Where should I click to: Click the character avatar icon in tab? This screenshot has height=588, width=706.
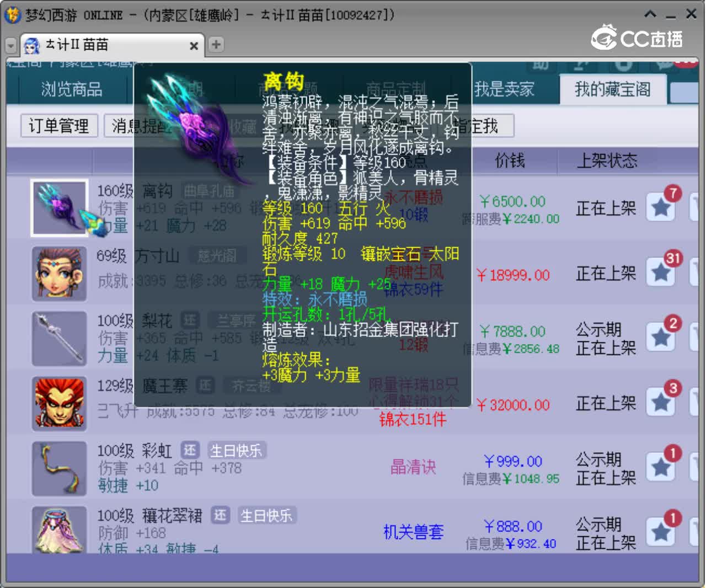click(32, 45)
